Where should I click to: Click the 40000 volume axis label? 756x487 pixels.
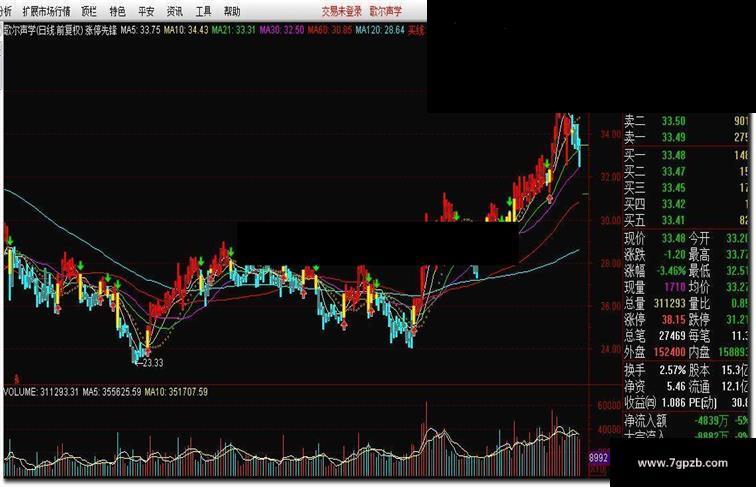coord(609,429)
